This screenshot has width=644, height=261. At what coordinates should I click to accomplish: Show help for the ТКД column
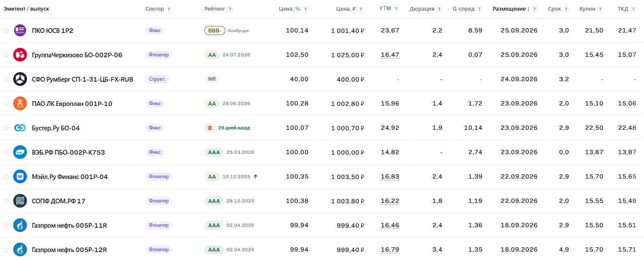[633, 9]
